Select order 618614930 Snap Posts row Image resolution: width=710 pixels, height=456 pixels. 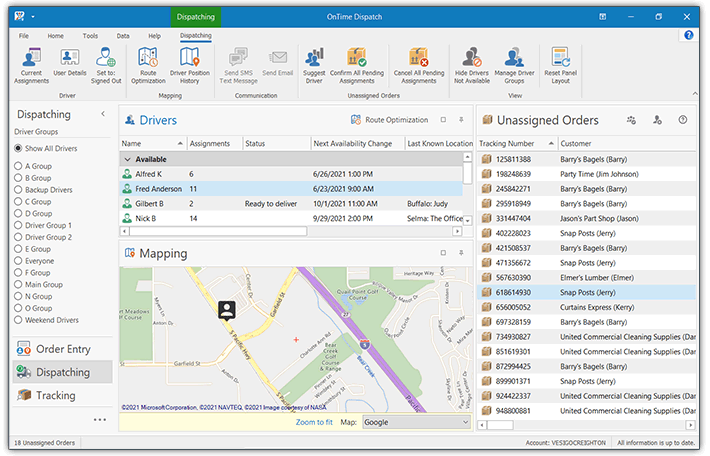(587, 292)
